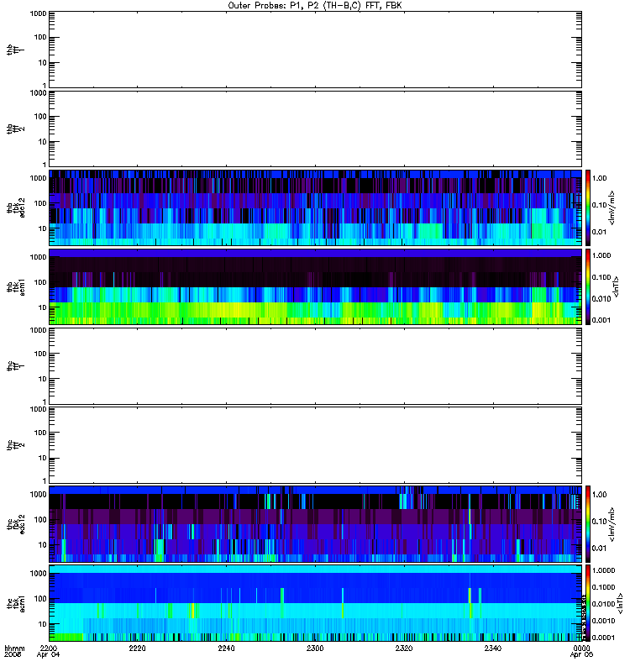Click the thc fbk edc12 color bar
The height and width of the screenshot is (672, 630).
pyautogui.click(x=588, y=524)
